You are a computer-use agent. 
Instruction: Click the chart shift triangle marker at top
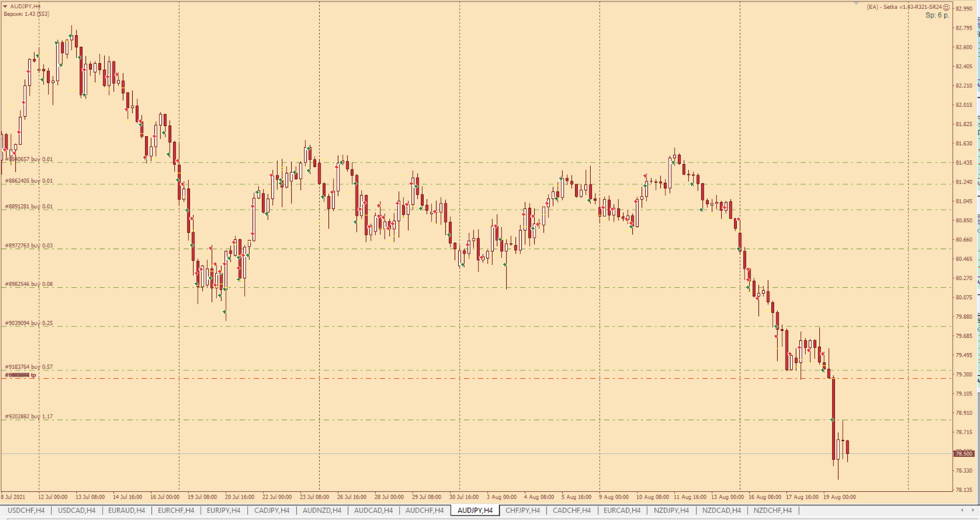coord(856,4)
